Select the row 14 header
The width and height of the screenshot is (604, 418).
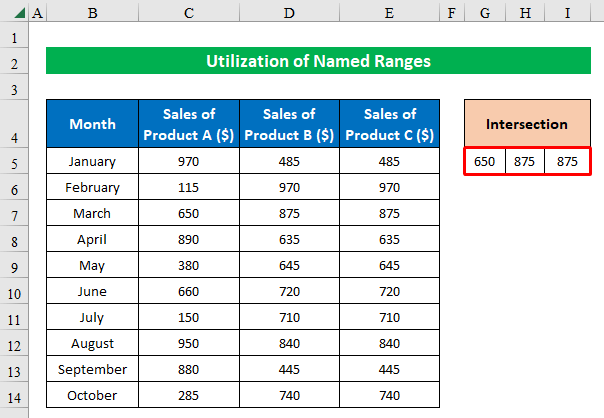[15, 395]
